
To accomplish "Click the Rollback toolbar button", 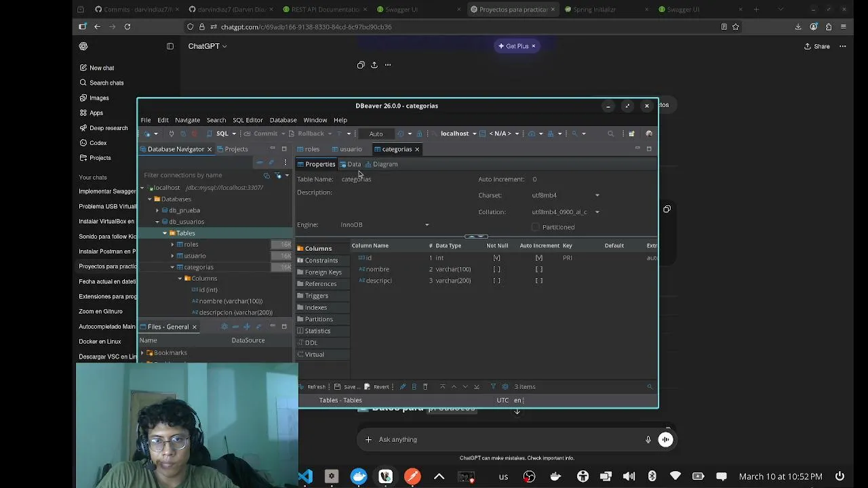I will [x=307, y=134].
